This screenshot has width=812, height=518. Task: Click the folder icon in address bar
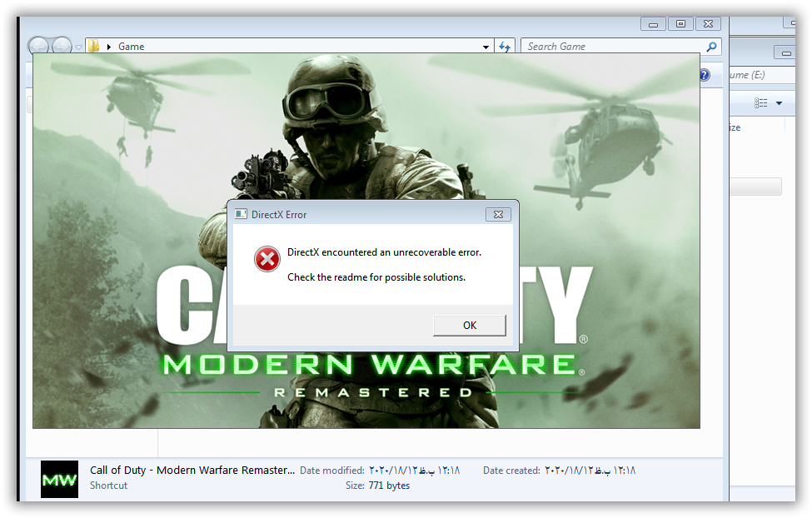click(x=94, y=46)
